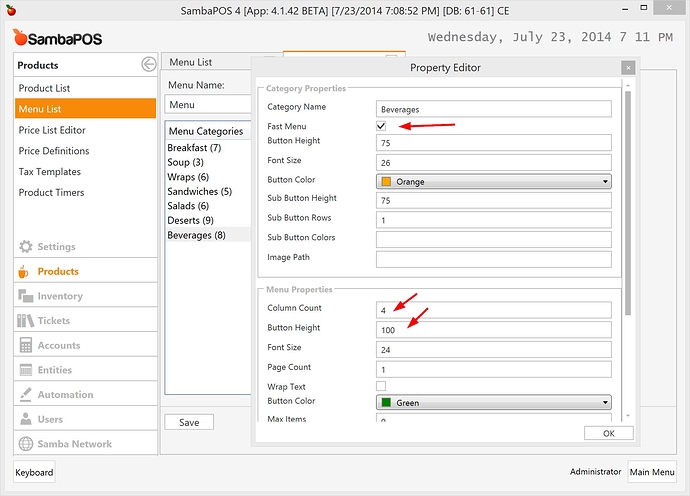Image resolution: width=690 pixels, height=496 pixels.
Task: Click the Automation pencil icon
Action: tap(26, 394)
